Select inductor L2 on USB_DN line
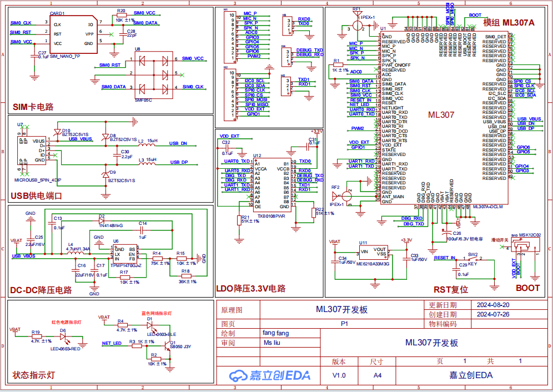Image resolution: width=553 pixels, height=392 pixels. 148,144
